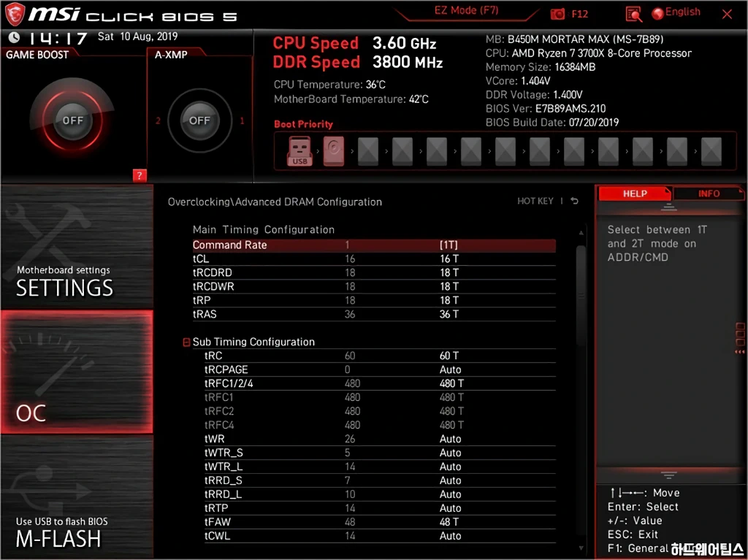
Task: Open the Command Rate [1T] value selector
Action: pyautogui.click(x=449, y=245)
